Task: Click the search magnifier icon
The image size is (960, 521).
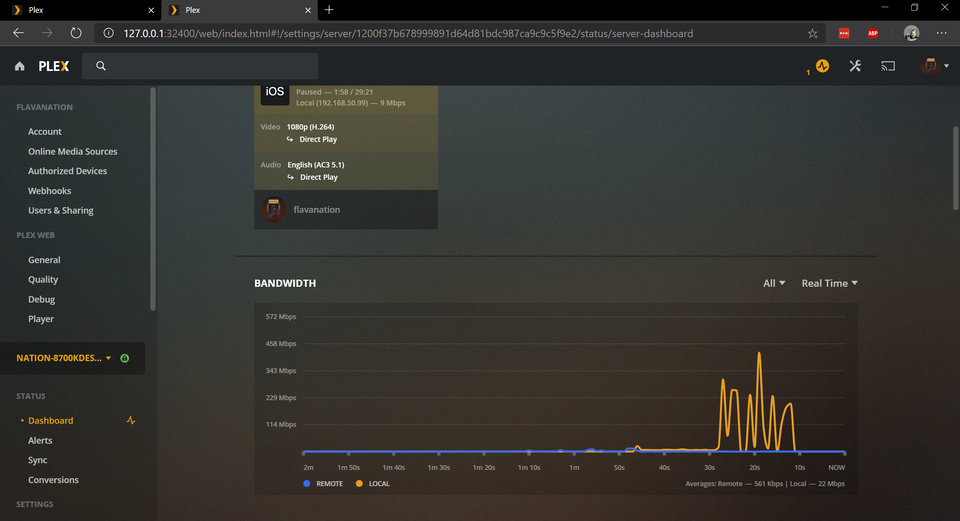Action: (x=101, y=66)
